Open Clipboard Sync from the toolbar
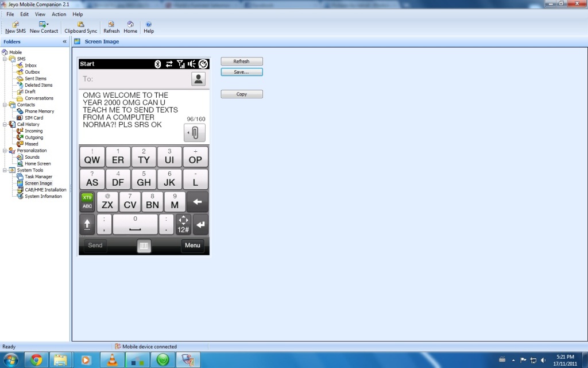This screenshot has height=368, width=588. (81, 25)
